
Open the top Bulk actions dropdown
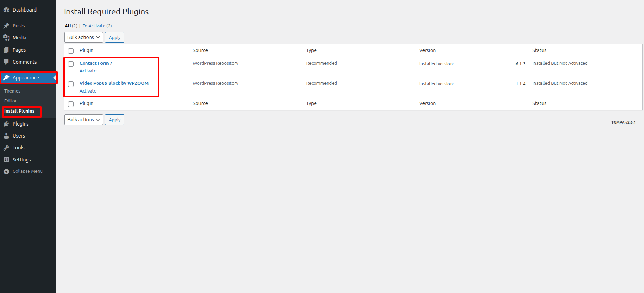84,37
